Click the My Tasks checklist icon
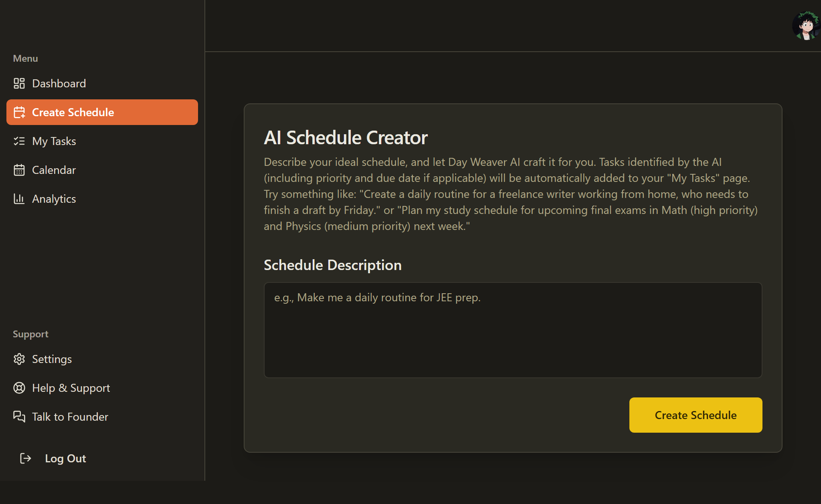 coord(19,141)
